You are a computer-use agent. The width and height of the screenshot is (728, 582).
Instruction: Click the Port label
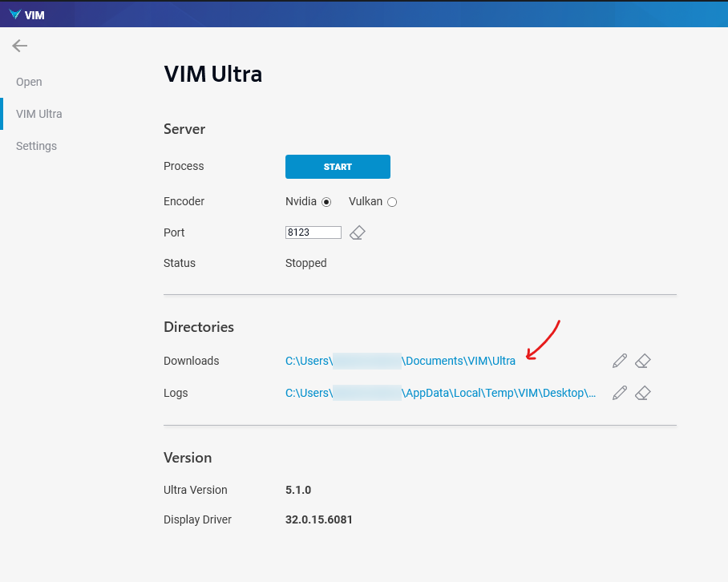click(174, 232)
